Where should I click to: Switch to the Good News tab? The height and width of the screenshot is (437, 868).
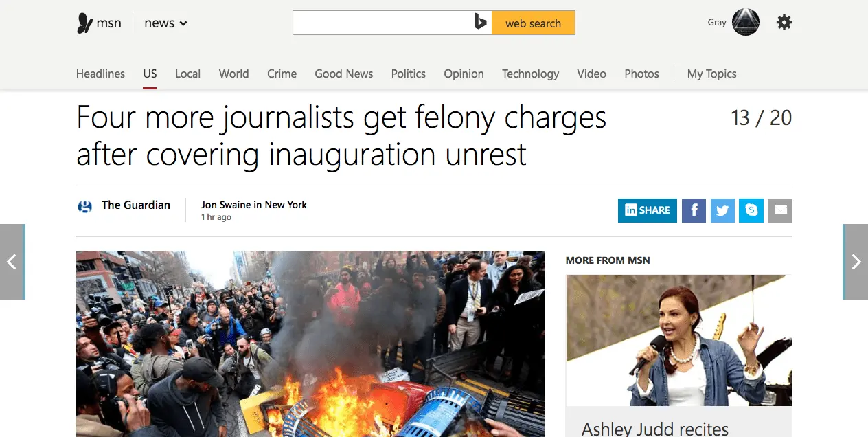344,74
